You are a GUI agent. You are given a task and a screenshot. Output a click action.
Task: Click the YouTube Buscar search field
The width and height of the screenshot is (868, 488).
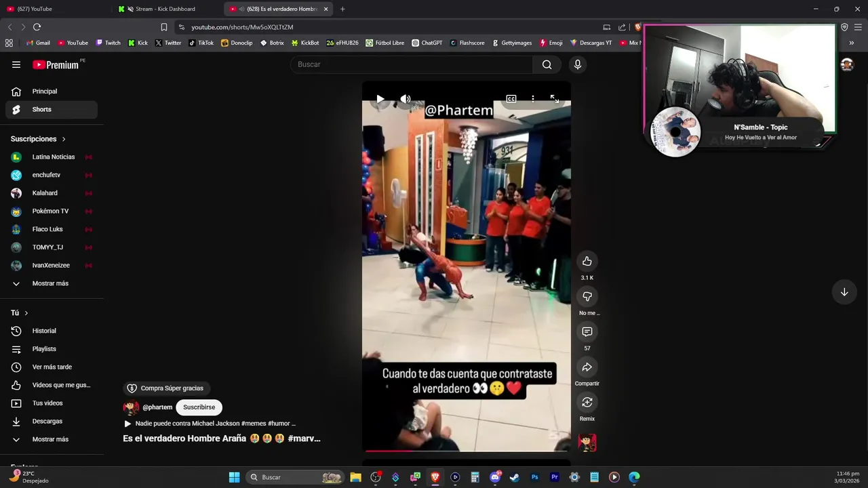[x=412, y=64]
